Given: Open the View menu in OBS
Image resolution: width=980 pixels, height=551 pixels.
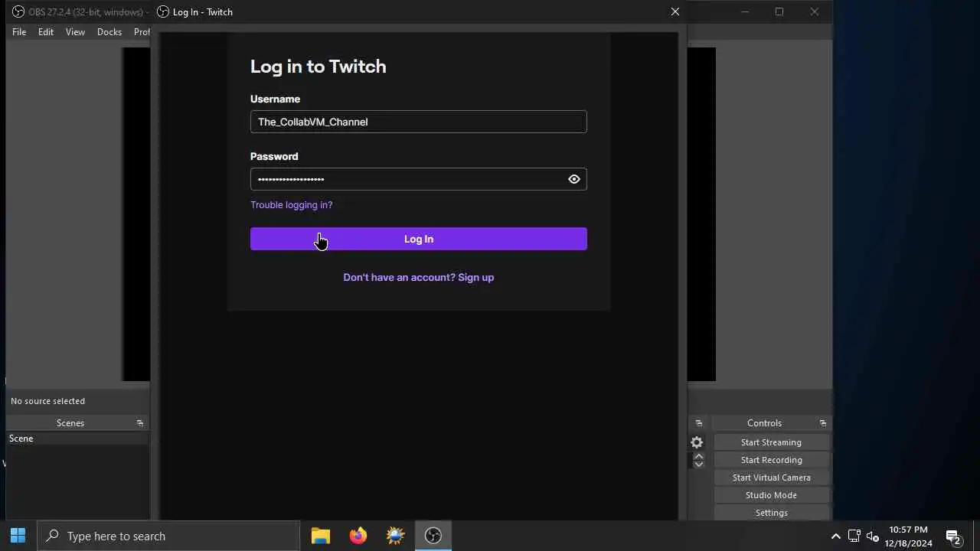Looking at the screenshot, I should point(75,32).
